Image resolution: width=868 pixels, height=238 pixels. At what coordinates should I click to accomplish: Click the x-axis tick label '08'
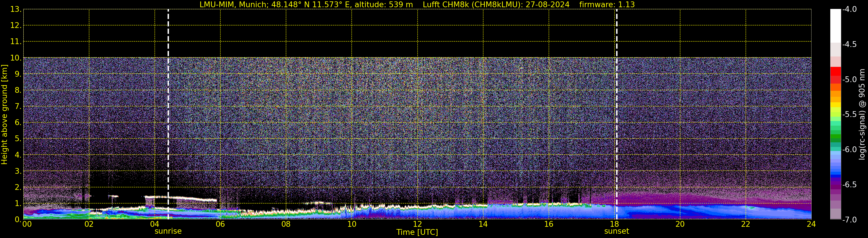click(286, 224)
